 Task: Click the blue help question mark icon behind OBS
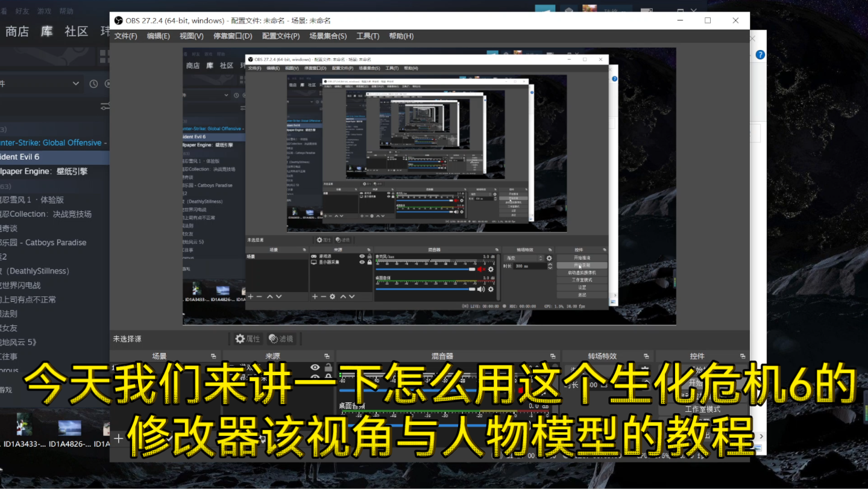(760, 55)
